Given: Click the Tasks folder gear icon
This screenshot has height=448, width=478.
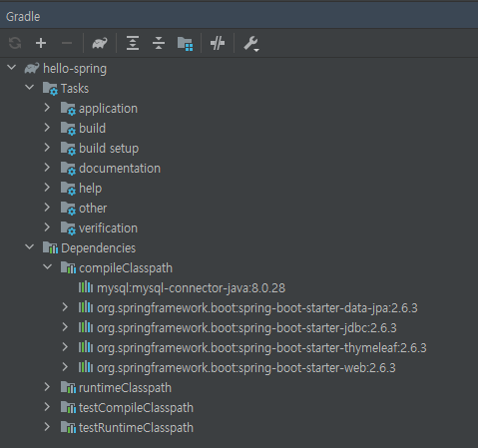Looking at the screenshot, I should tap(50, 89).
